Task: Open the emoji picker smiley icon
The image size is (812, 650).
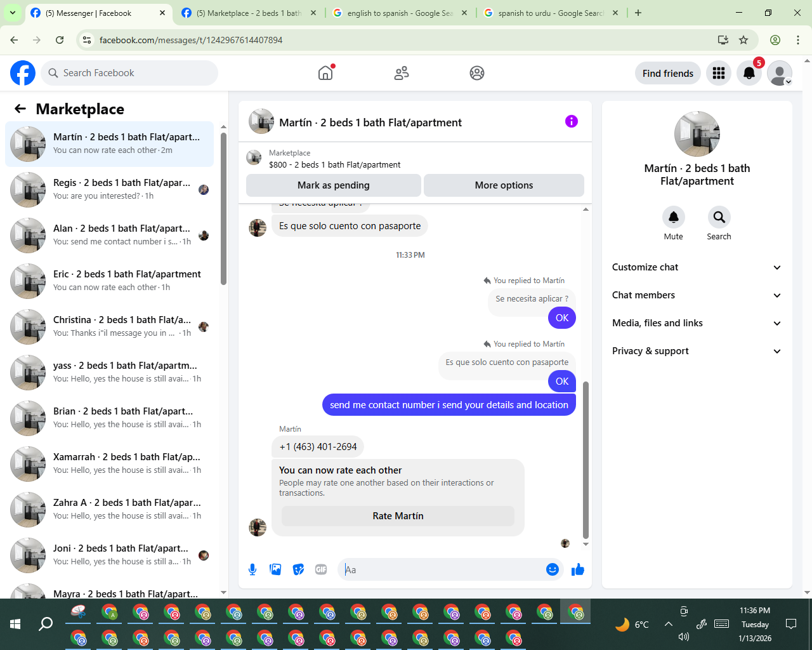Action: coord(553,569)
